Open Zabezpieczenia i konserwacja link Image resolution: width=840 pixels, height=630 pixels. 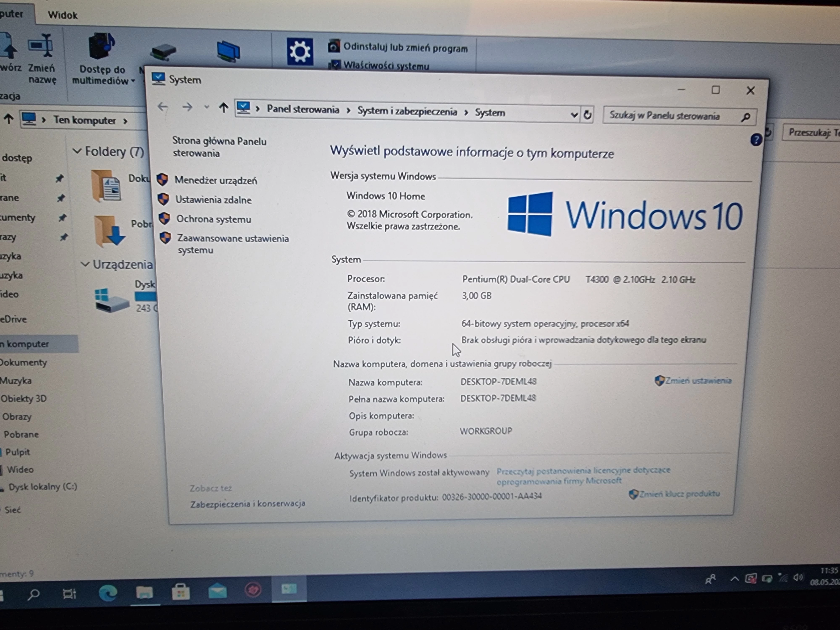coord(248,504)
